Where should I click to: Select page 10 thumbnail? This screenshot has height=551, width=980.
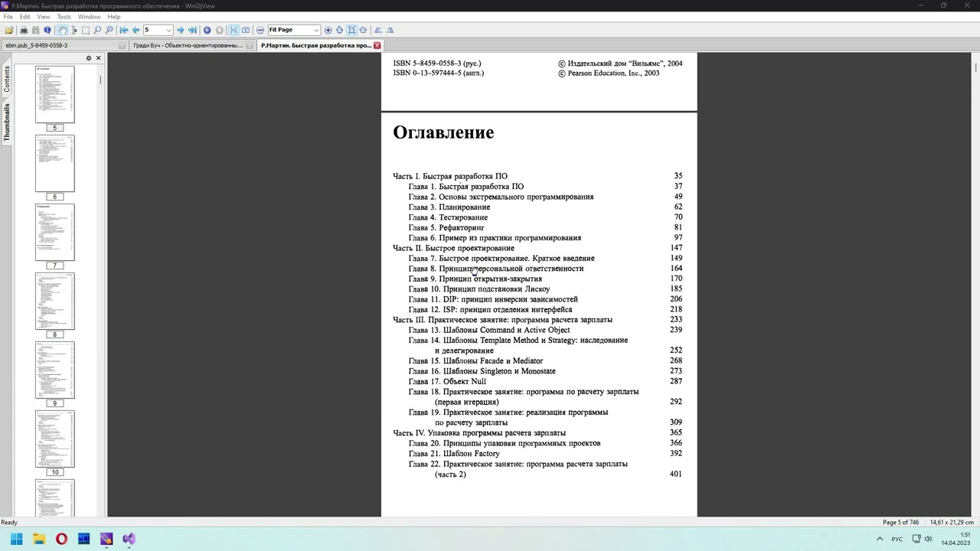(x=55, y=439)
